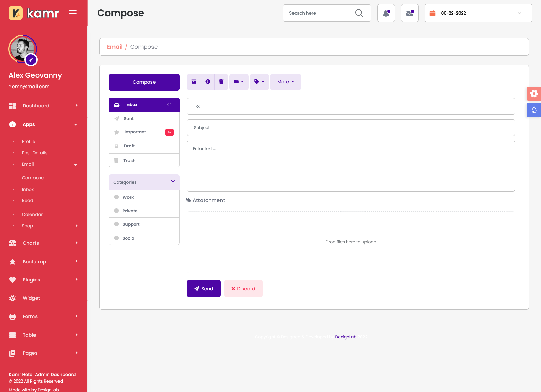Open the notifications bell icon
Image resolution: width=541 pixels, height=392 pixels.
click(386, 13)
